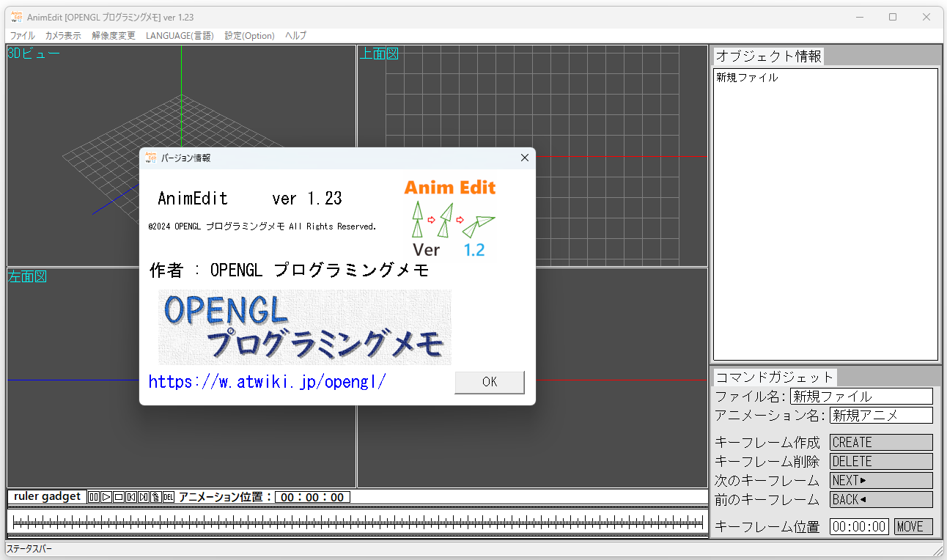Click the ファイル名 input field
The width and height of the screenshot is (947, 560).
(861, 397)
